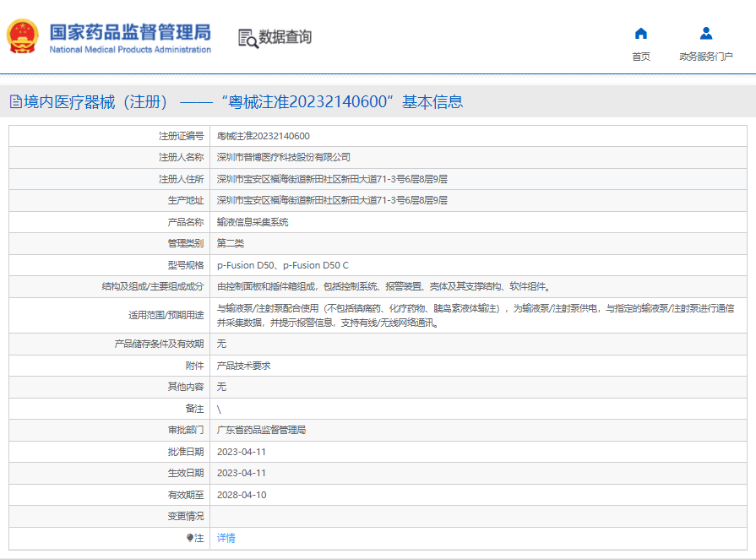Click the 产品储存条件及有效期 label
Image resolution: width=756 pixels, height=559 pixels.
click(159, 344)
